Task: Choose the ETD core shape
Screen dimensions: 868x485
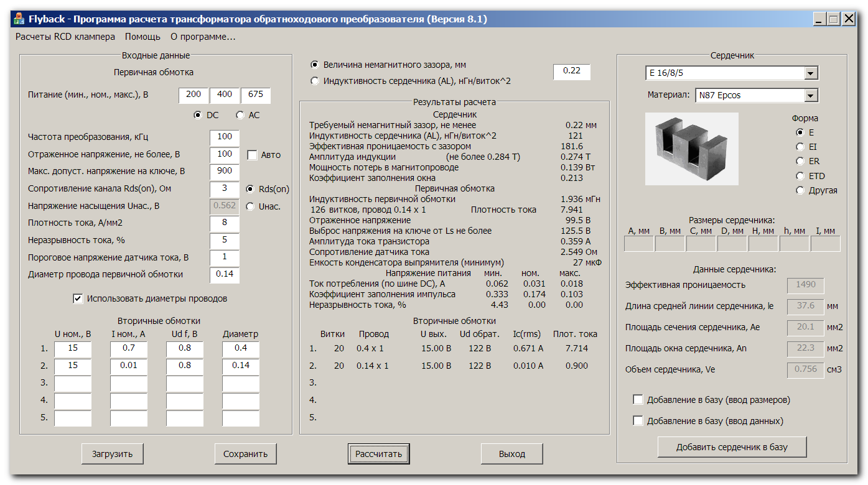Action: pos(800,176)
